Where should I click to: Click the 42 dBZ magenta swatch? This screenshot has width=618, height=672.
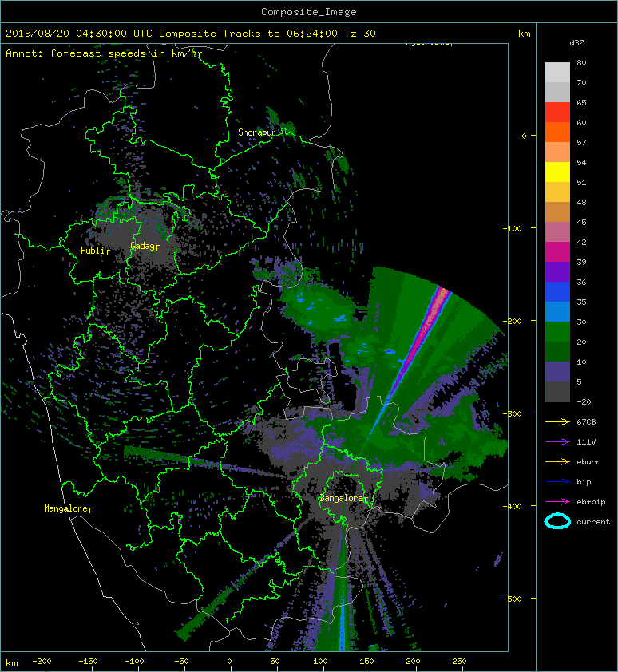[557, 252]
